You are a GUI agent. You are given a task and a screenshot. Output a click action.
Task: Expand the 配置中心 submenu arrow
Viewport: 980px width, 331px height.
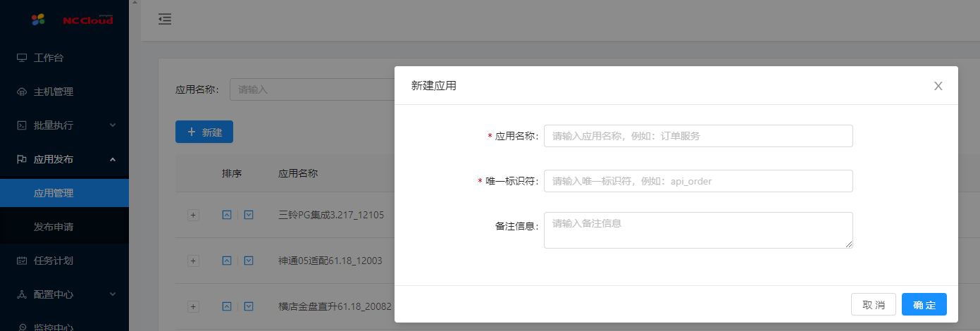[x=113, y=294]
